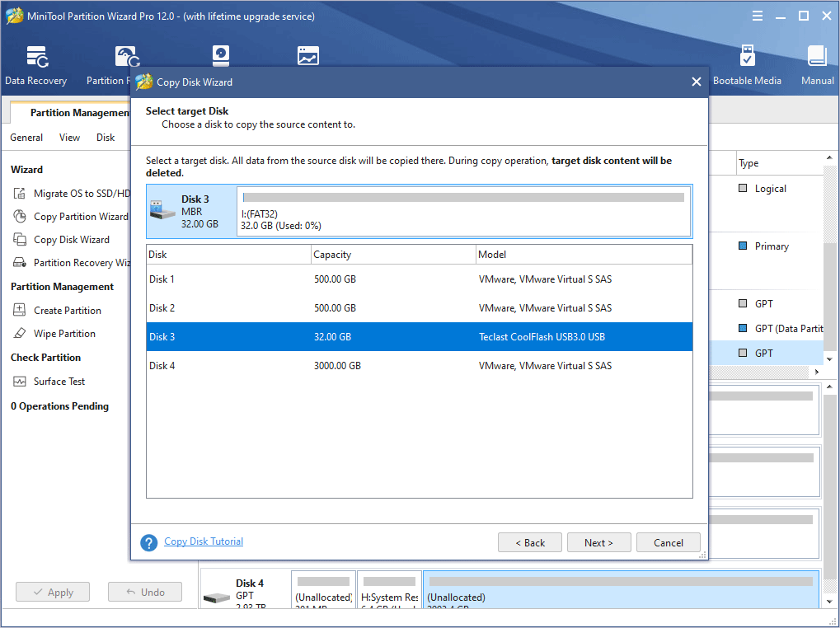Click the Next button in wizard

click(599, 542)
